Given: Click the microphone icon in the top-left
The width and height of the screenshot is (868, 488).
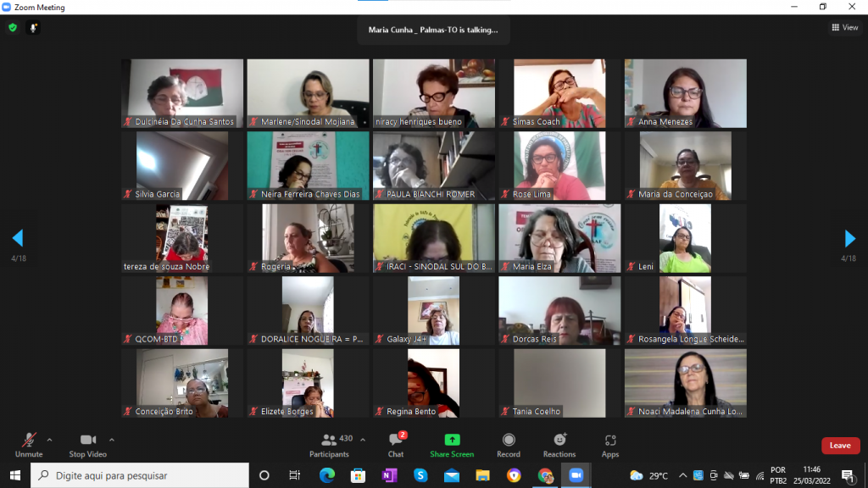Looking at the screenshot, I should pos(34,28).
